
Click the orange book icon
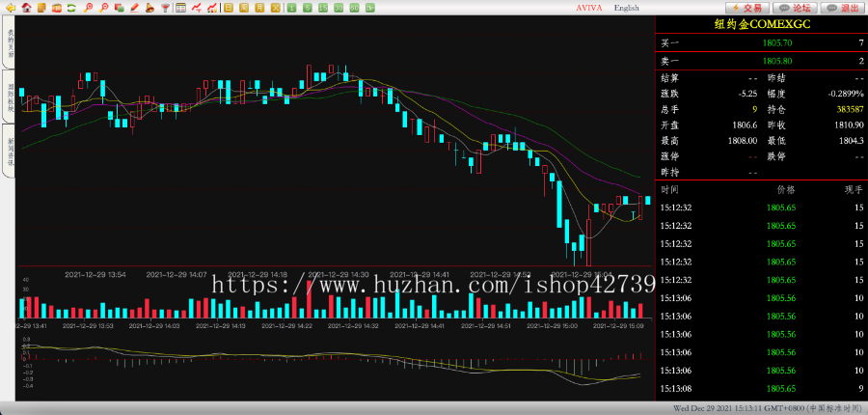pyautogui.click(x=57, y=8)
